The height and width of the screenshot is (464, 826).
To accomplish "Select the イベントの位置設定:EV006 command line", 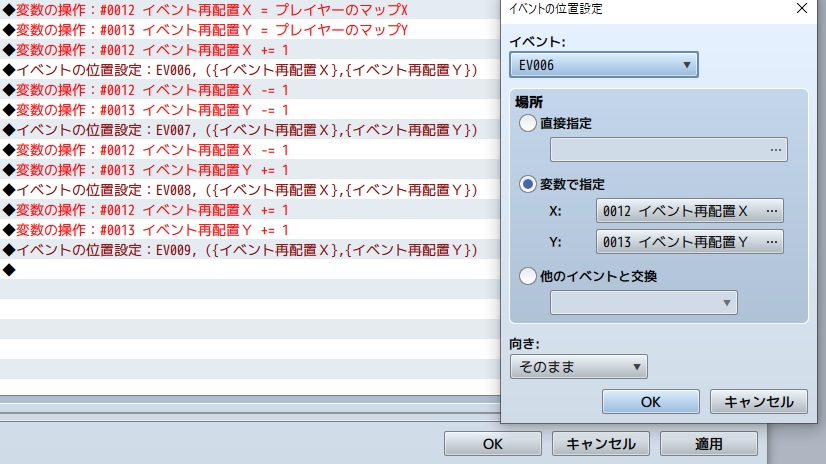I will tap(250, 70).
